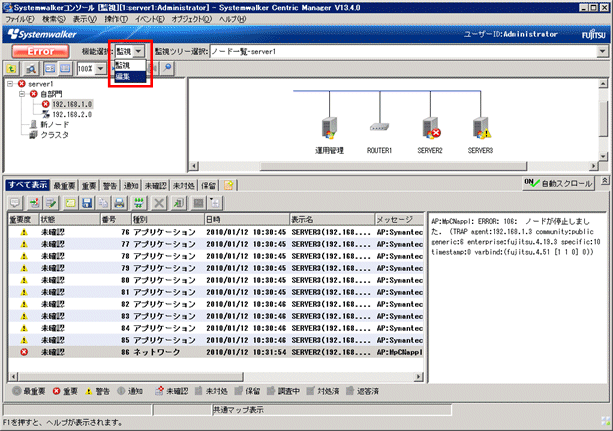This screenshot has height=431, width=613.
Task: Switch to the すべて表示 tab
Action: (27, 185)
